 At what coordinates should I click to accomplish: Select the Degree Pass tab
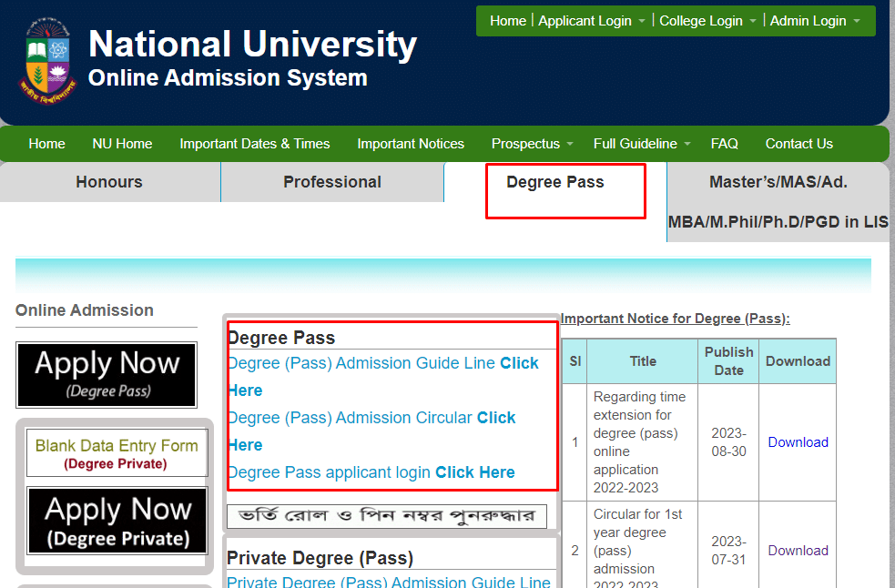pos(554,182)
